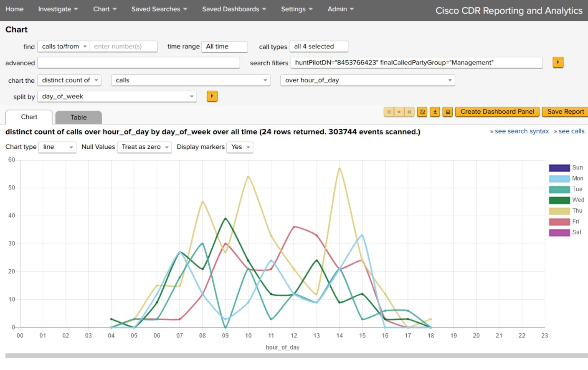
Task: Click the advanced search input field
Action: pos(138,63)
